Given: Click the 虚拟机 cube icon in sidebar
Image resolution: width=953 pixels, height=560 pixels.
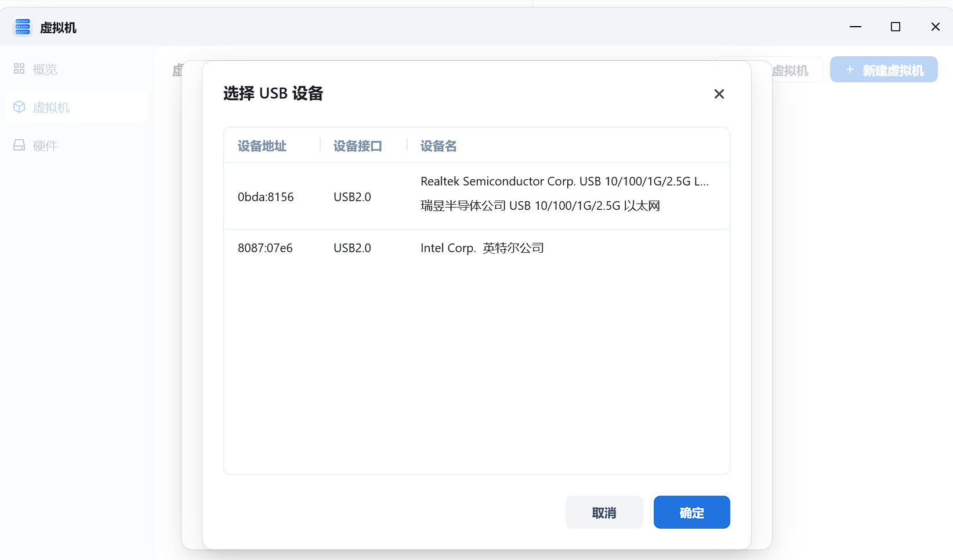Looking at the screenshot, I should [x=19, y=107].
